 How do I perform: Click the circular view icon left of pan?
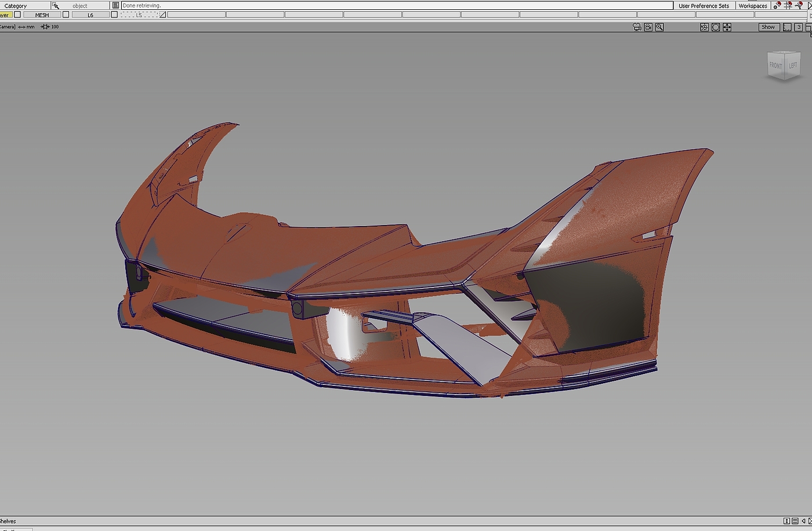click(716, 27)
